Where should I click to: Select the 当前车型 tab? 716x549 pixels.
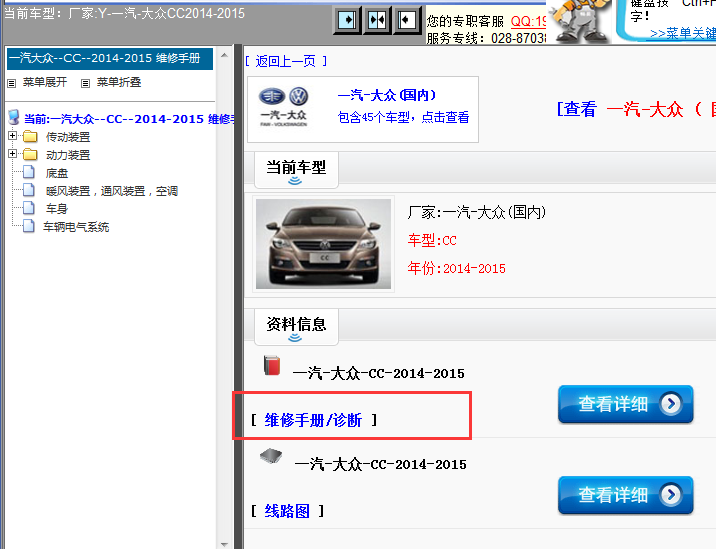tap(296, 170)
